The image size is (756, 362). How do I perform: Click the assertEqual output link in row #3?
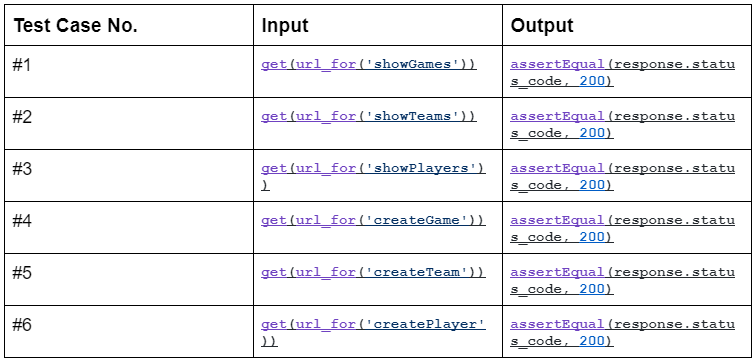click(x=622, y=176)
